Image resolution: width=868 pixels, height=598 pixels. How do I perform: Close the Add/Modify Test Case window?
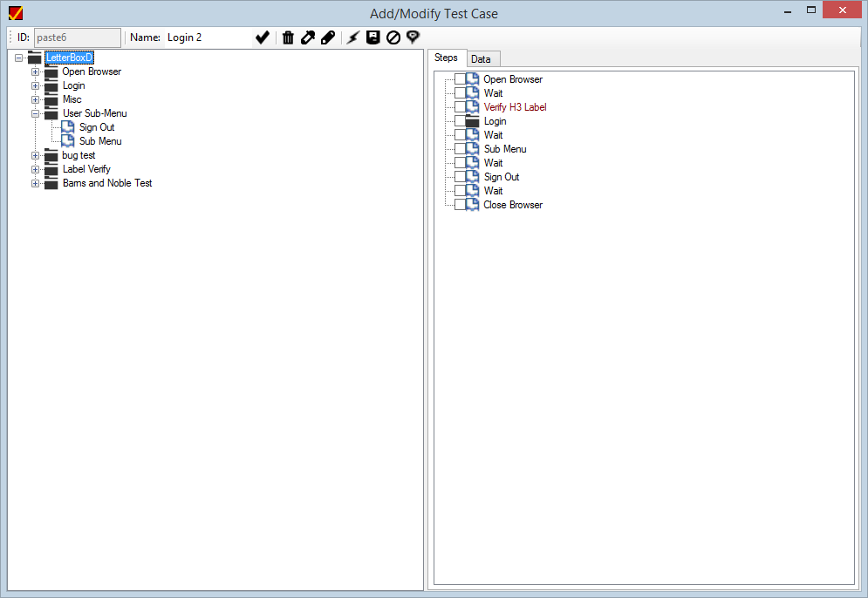pyautogui.click(x=842, y=10)
